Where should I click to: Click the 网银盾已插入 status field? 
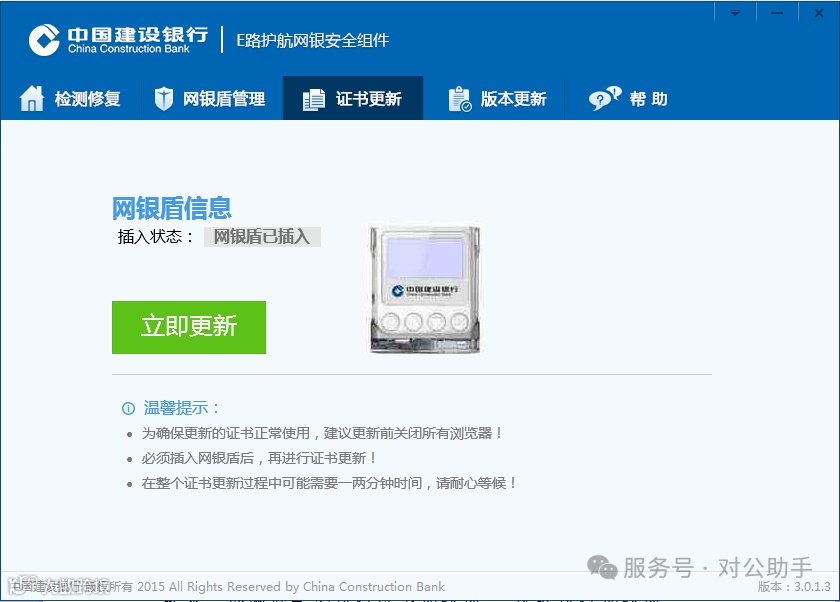coord(262,236)
